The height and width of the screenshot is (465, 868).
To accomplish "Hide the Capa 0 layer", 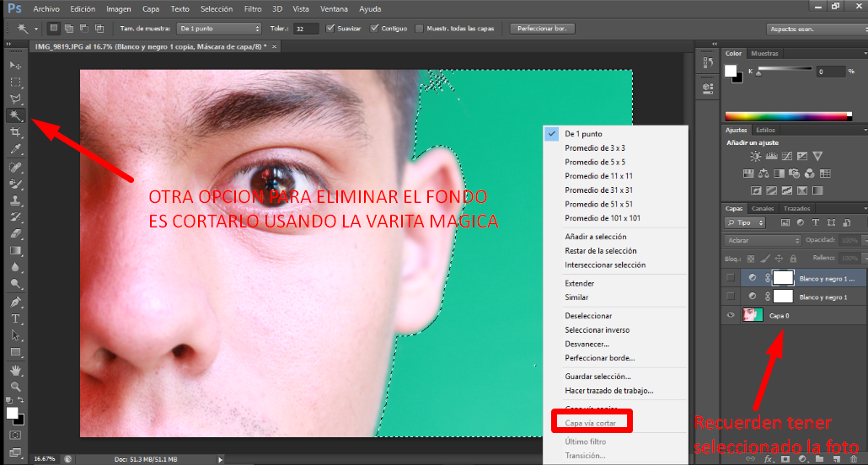I will pyautogui.click(x=731, y=316).
